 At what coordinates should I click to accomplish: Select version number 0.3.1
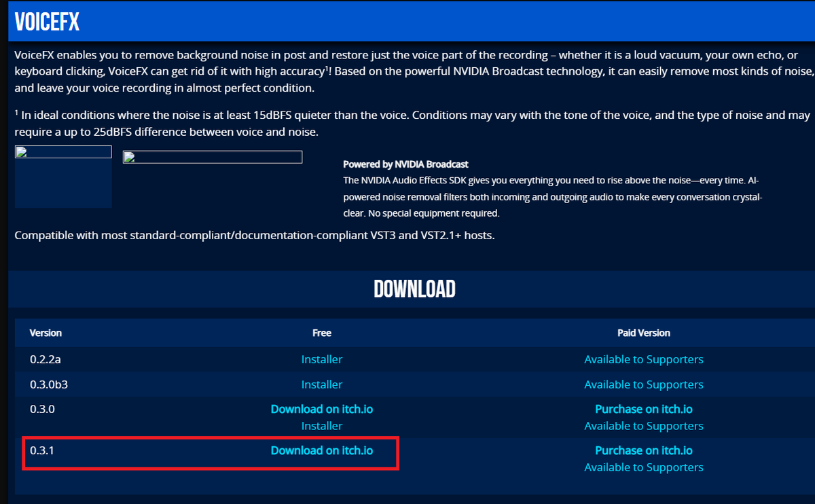tap(42, 450)
